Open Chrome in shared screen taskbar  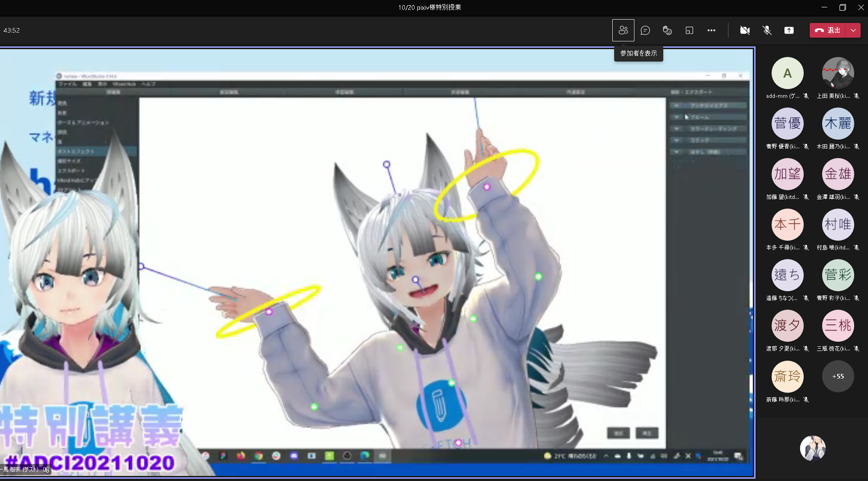259,456
